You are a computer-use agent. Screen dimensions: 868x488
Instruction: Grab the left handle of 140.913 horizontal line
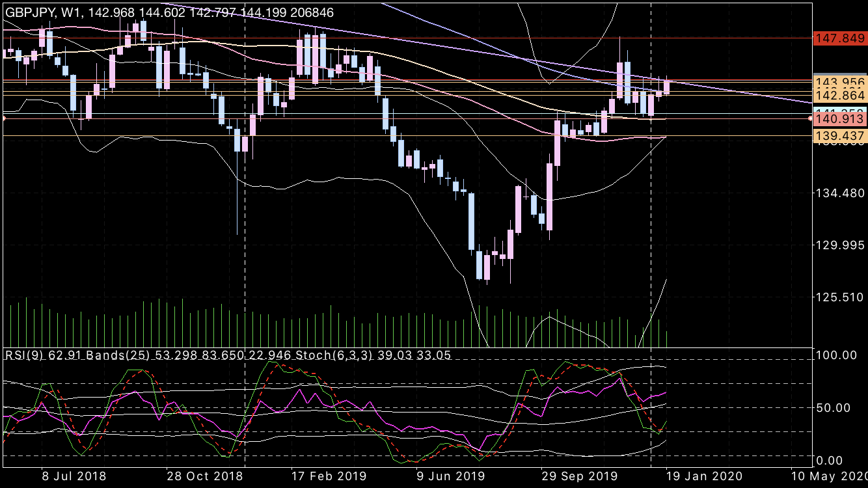(x=3, y=118)
